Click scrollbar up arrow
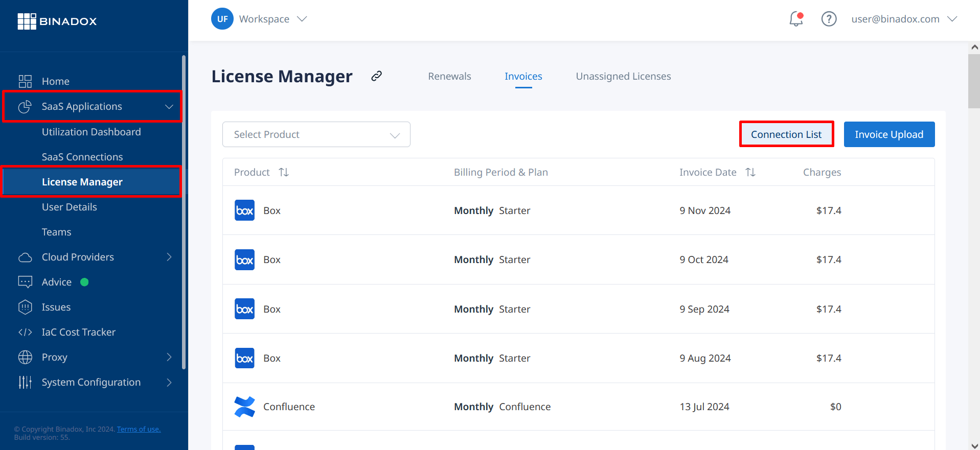The image size is (980, 450). (x=974, y=47)
